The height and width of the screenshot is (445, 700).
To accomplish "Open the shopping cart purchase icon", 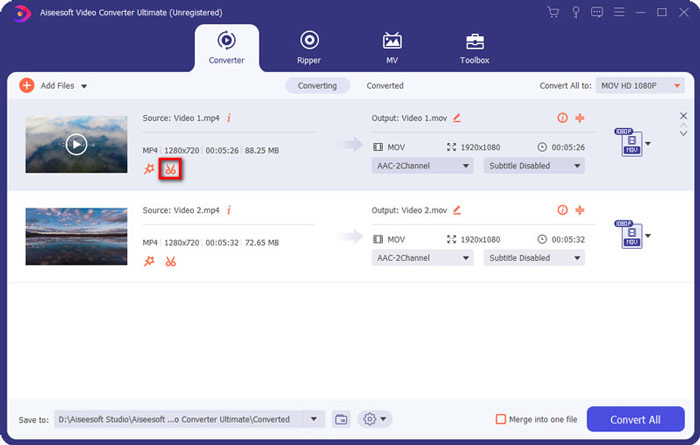I will (x=554, y=12).
